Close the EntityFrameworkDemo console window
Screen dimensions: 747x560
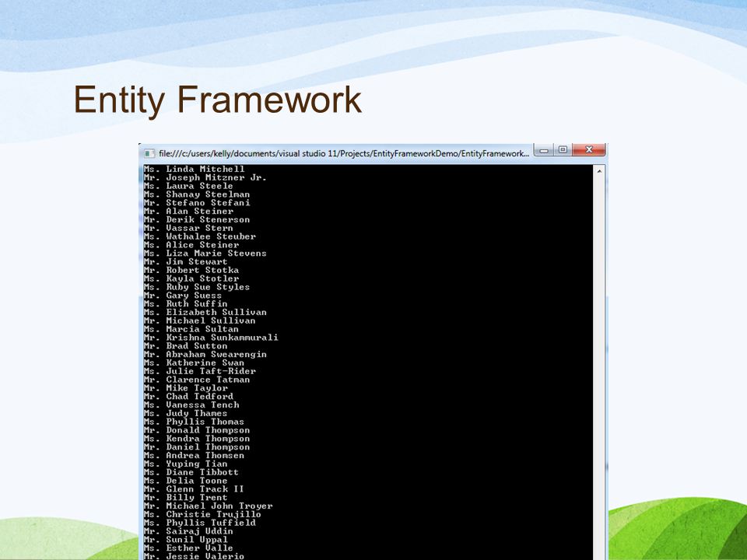[x=589, y=150]
